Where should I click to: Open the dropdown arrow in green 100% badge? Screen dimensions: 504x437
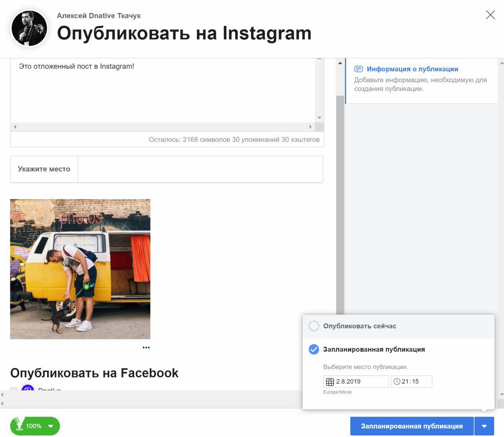(x=50, y=426)
